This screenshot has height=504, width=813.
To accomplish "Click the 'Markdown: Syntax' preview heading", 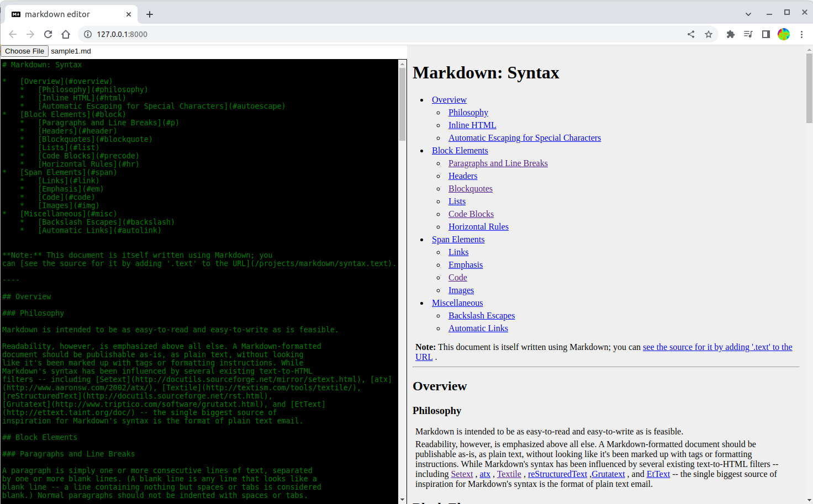I will pyautogui.click(x=486, y=73).
